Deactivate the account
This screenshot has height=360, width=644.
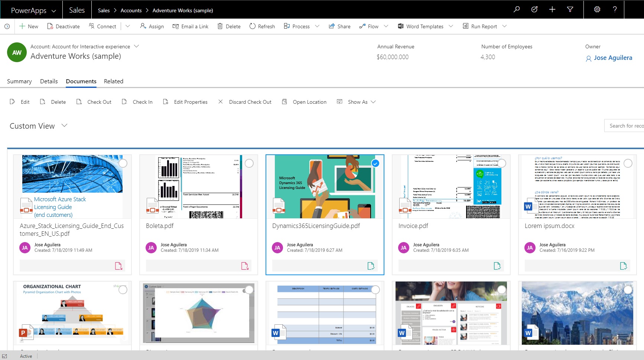tap(64, 26)
